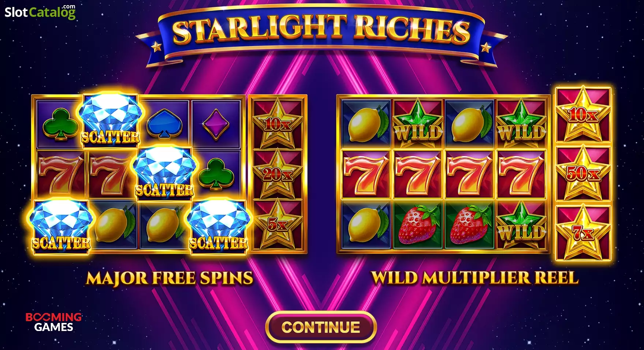Screen dimensions: 644x350
Task: Click the Major Free Spins label
Action: 170,278
